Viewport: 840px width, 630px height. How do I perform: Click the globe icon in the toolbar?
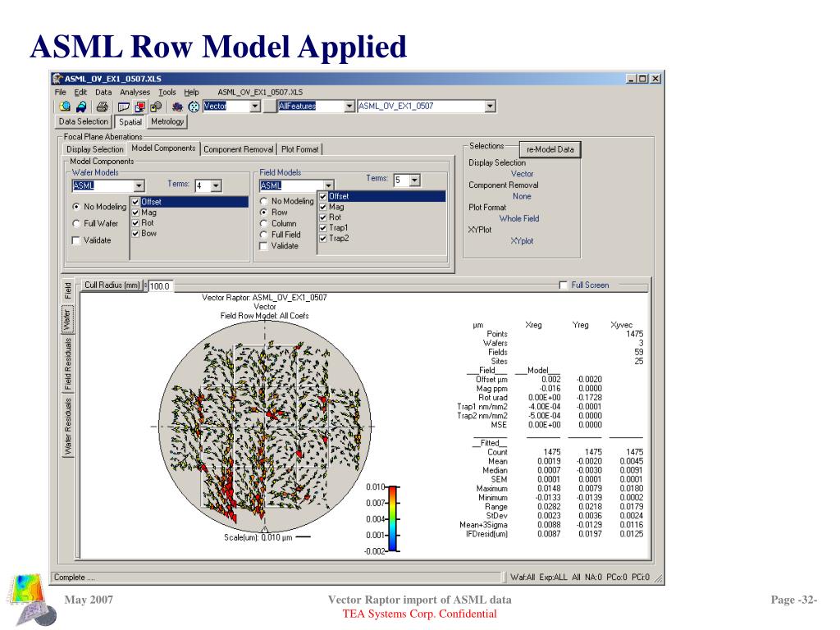point(65,106)
